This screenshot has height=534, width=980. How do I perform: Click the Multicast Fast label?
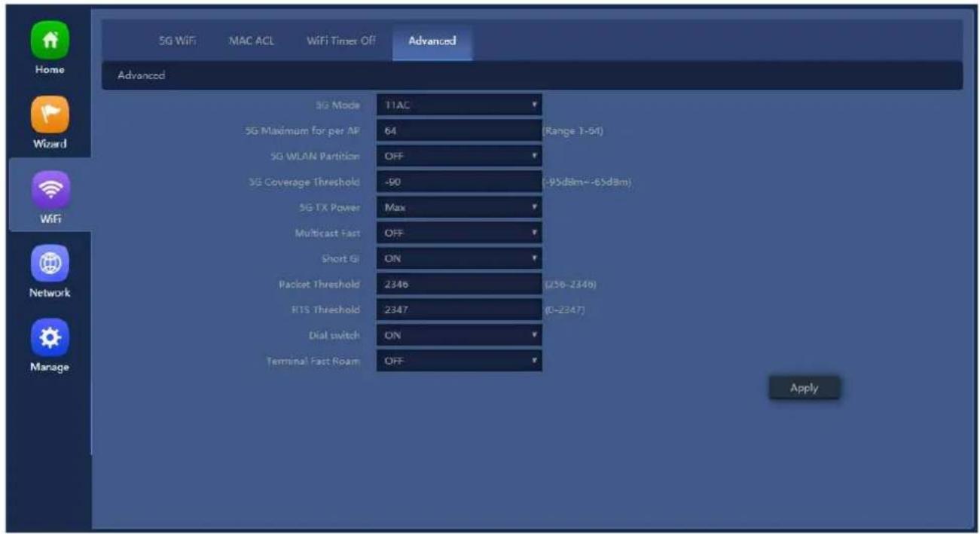(328, 233)
